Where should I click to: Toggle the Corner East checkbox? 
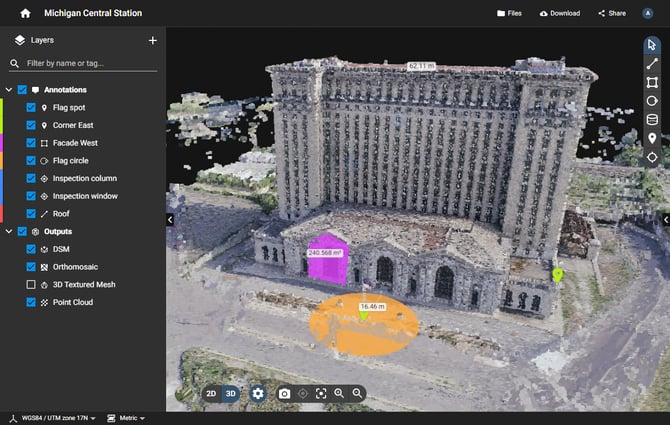31,125
